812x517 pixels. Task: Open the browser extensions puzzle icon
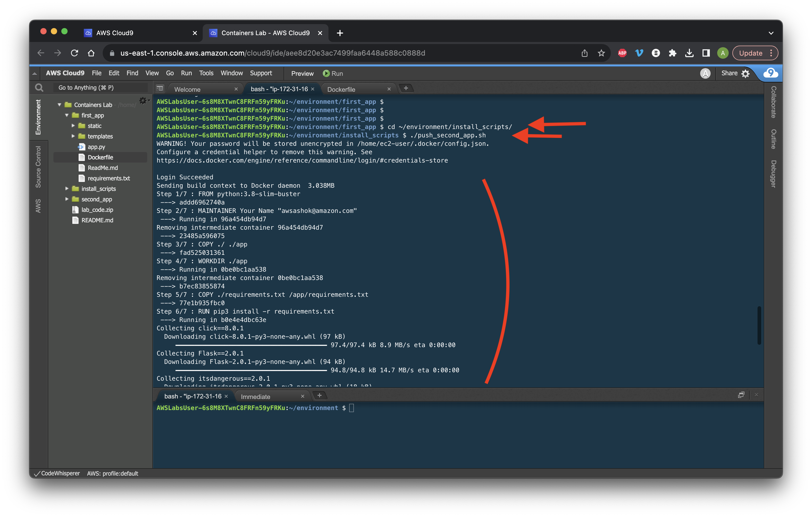tap(672, 53)
